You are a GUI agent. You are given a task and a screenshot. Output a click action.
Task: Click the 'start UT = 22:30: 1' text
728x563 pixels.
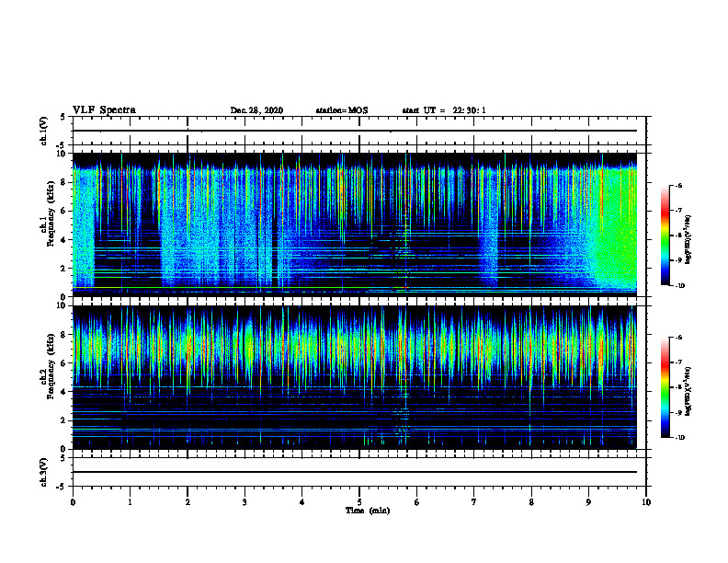click(444, 110)
